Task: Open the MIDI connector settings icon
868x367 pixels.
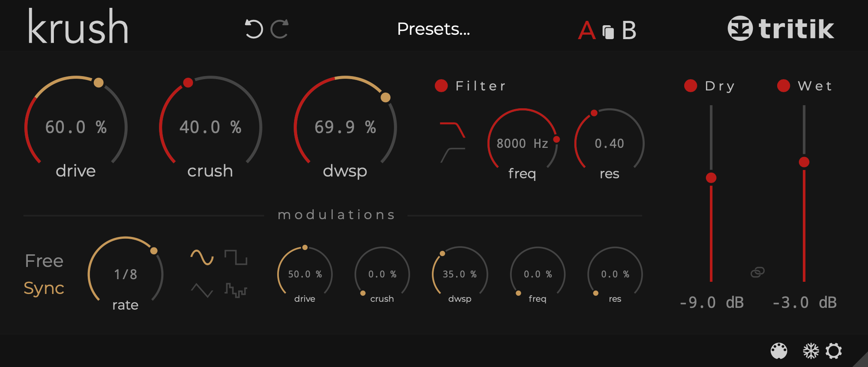Action: point(779,351)
